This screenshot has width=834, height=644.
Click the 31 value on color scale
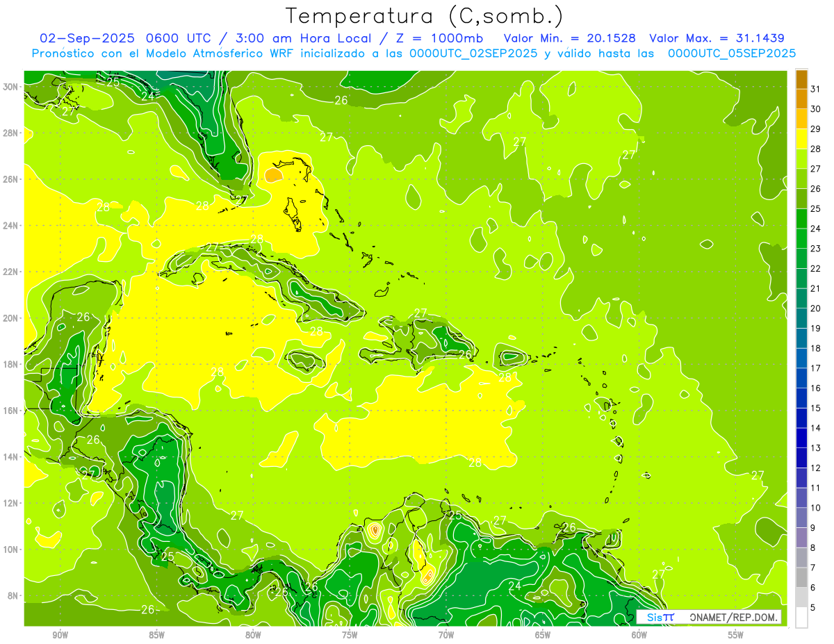[816, 89]
